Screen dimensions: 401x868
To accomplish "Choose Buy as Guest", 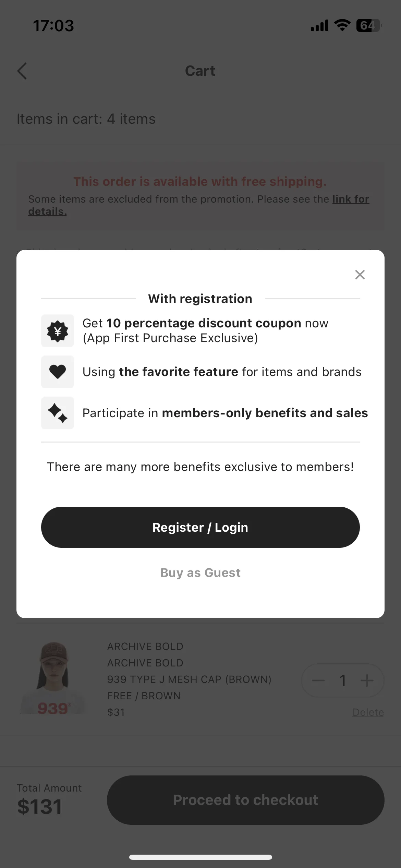I will click(200, 573).
